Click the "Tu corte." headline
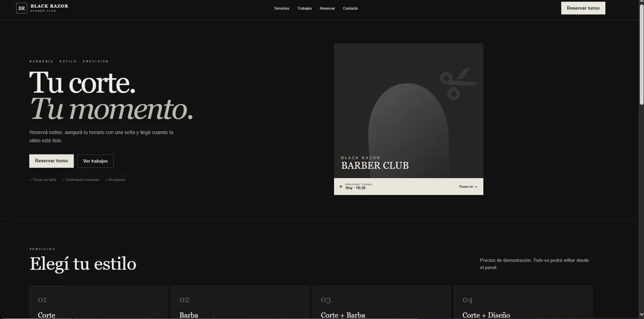 click(82, 82)
